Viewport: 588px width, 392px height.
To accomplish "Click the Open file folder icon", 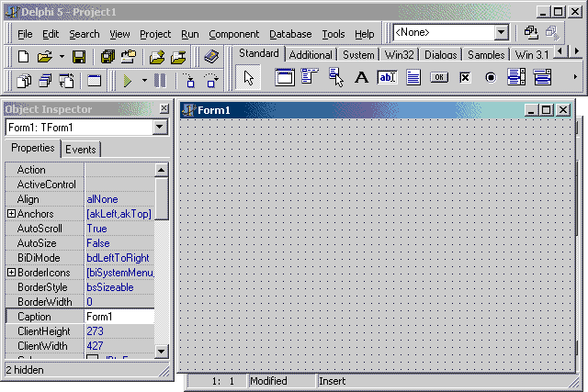I will (x=44, y=57).
